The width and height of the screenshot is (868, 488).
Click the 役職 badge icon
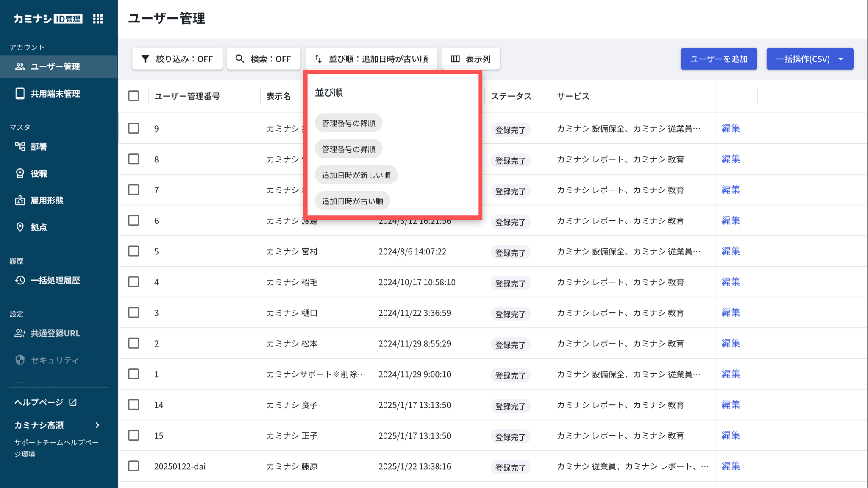pyautogui.click(x=20, y=173)
